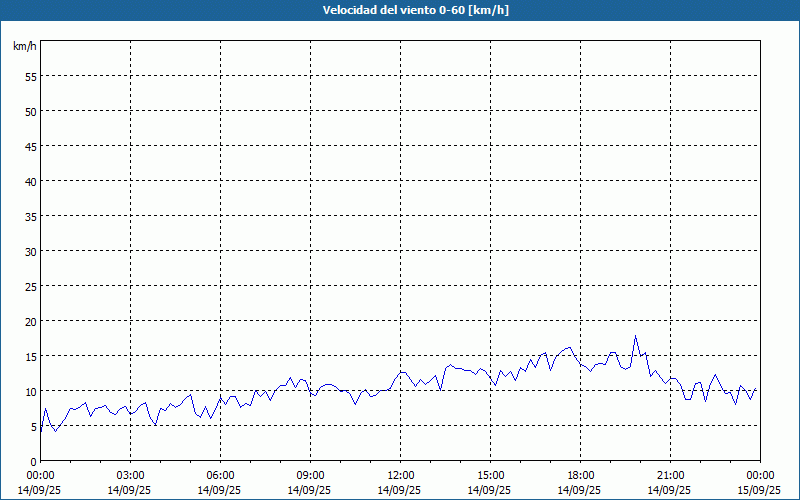Select the 30 value on the vertical axis
The image size is (800, 500).
[x=31, y=251]
